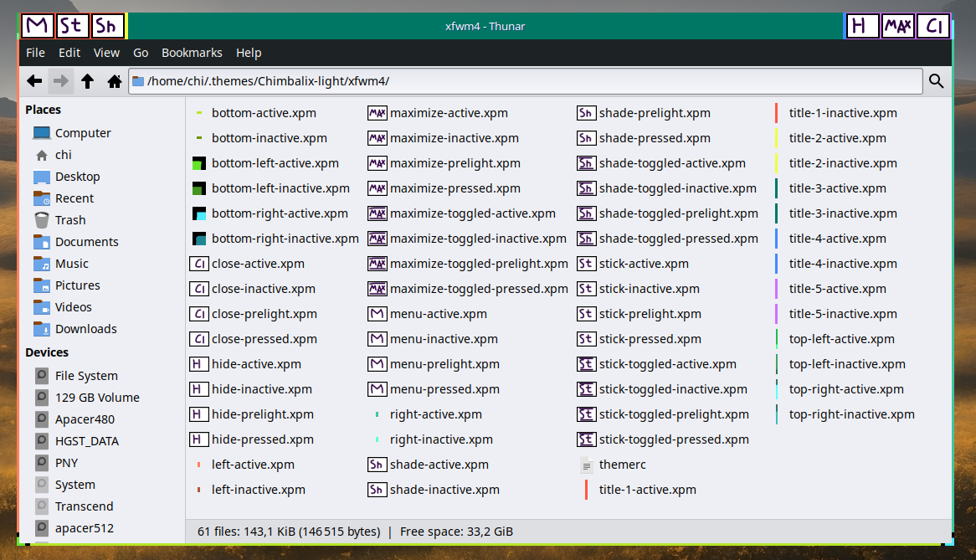The height and width of the screenshot is (560, 976).
Task: Click the search magnifier icon
Action: pyautogui.click(x=936, y=81)
